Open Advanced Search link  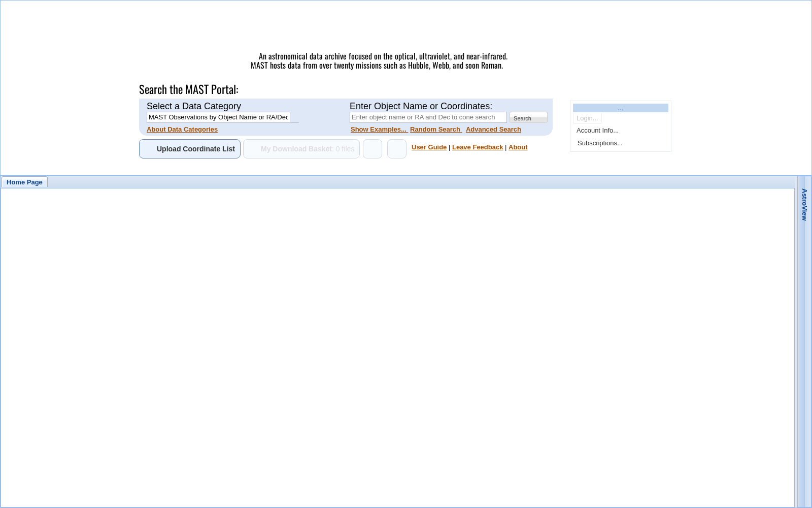pyautogui.click(x=493, y=130)
